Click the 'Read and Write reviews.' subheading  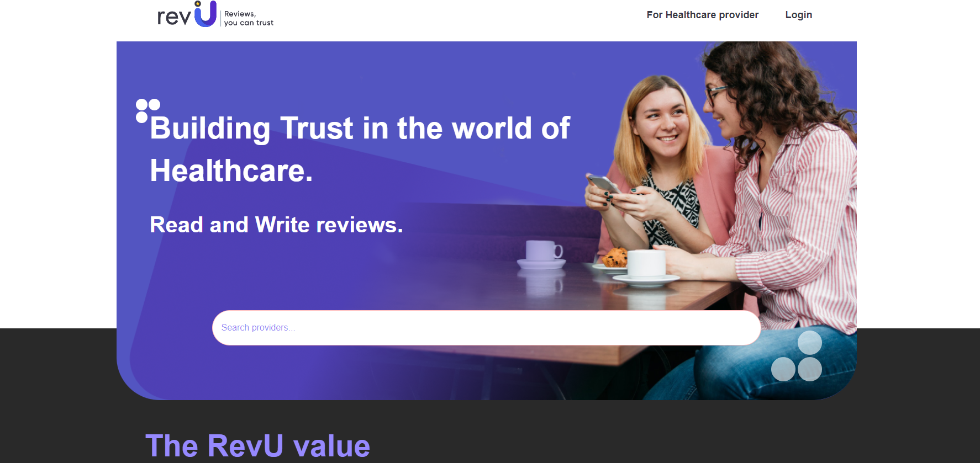[276, 225]
